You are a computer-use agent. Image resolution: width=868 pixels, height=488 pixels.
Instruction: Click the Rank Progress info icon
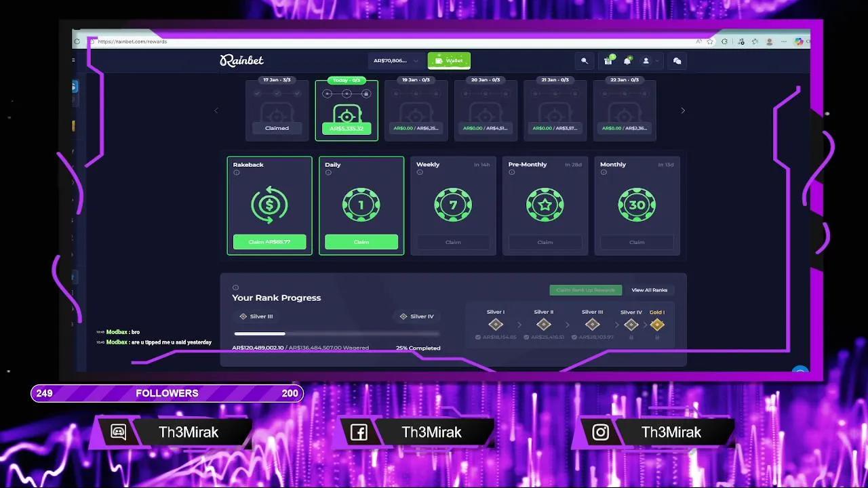(x=235, y=287)
